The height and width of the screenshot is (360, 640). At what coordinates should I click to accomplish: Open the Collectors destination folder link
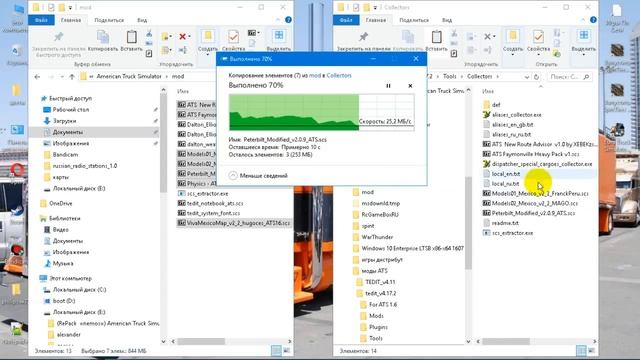point(339,76)
